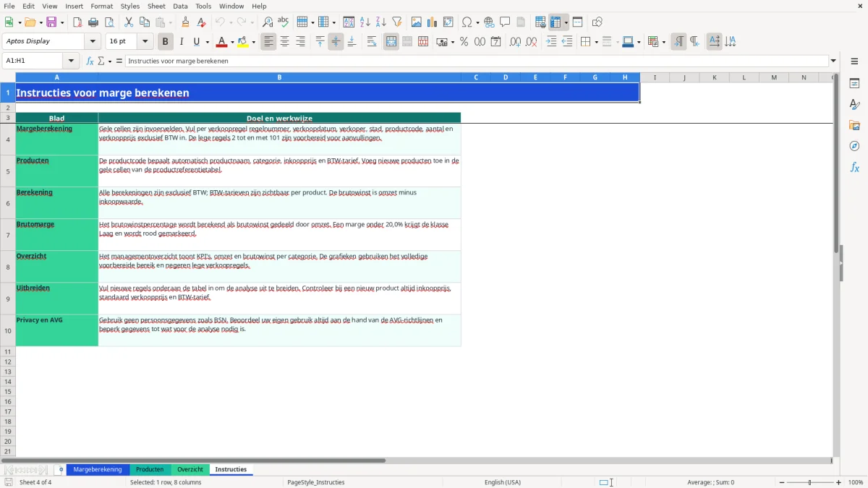Open Find & Replace with magnifier icon
868x488 pixels.
268,22
